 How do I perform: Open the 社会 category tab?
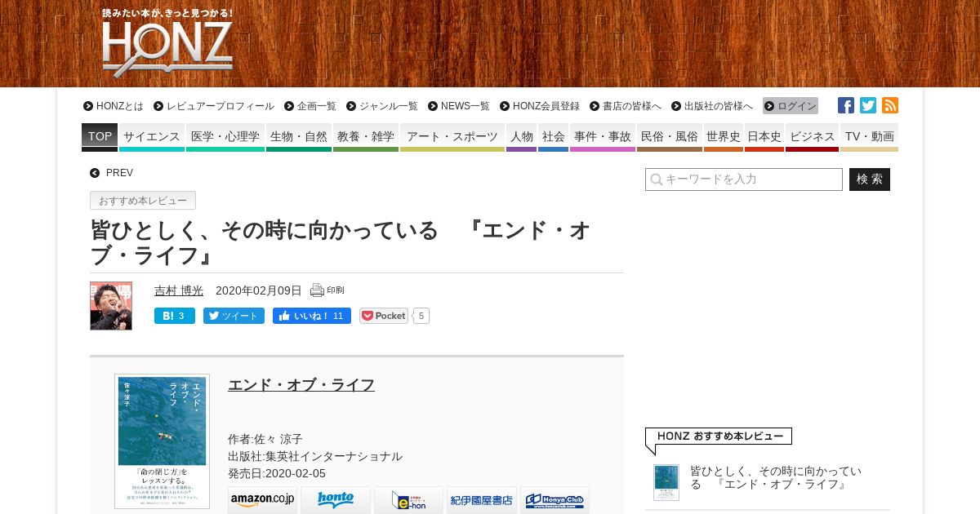coord(553,137)
